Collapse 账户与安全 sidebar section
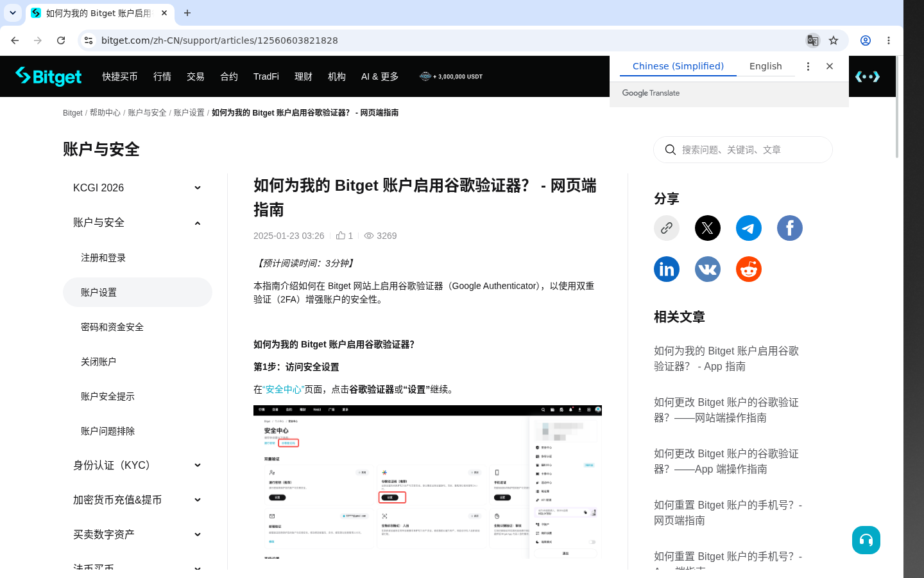The height and width of the screenshot is (578, 924). pyautogui.click(x=137, y=222)
